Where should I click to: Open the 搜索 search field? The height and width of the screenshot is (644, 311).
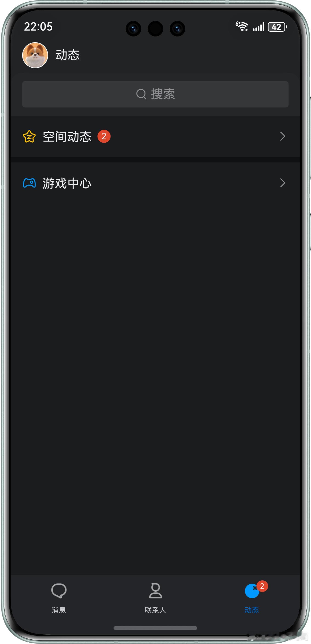155,94
